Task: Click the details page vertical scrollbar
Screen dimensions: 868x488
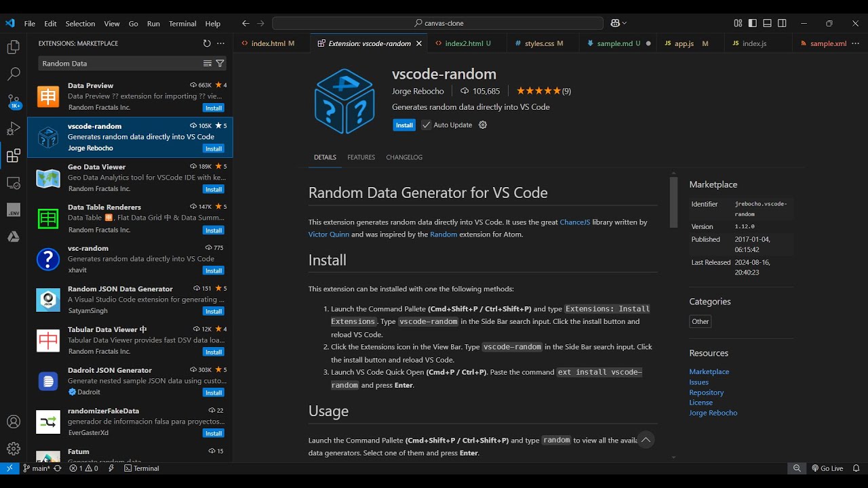Action: [x=673, y=202]
